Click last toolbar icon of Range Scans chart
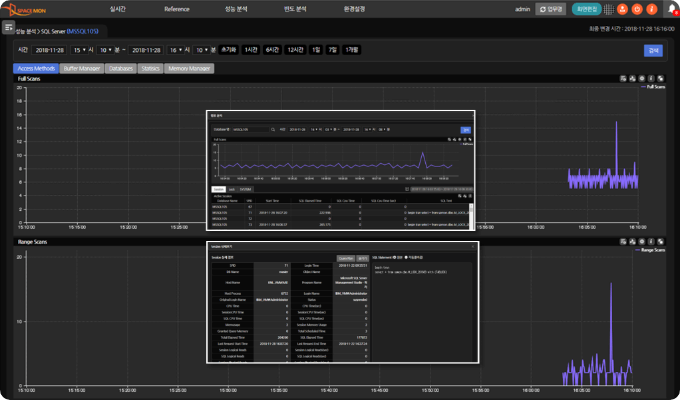The image size is (680, 400). point(660,242)
